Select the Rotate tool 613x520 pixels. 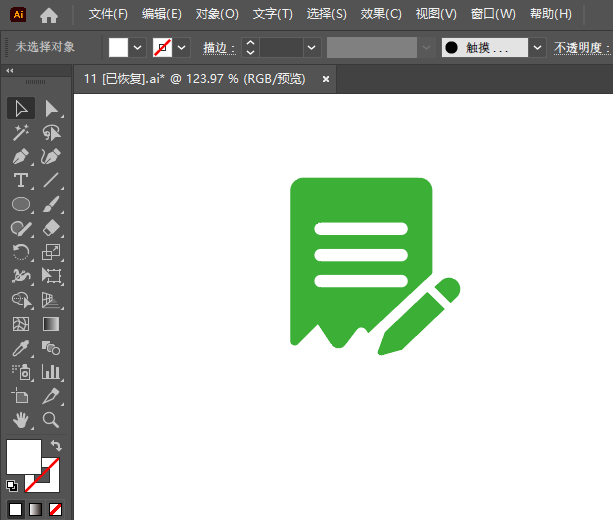(x=21, y=252)
